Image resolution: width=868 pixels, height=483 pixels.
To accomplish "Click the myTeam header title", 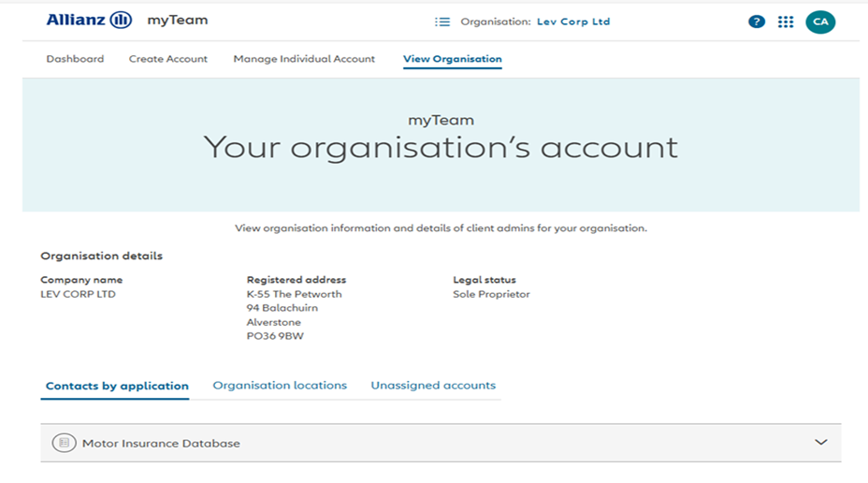I will pyautogui.click(x=178, y=21).
